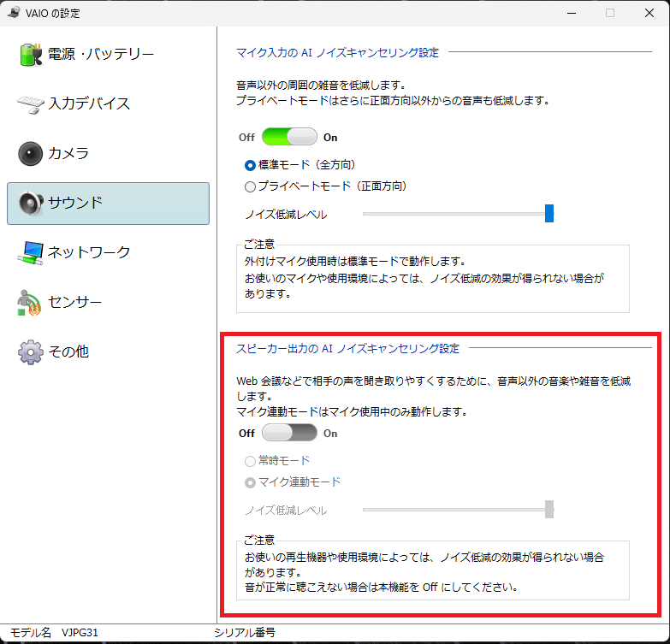Click the battery icon for 電源・バッテリー
Viewport: 670px width, 644px height.
(x=31, y=54)
